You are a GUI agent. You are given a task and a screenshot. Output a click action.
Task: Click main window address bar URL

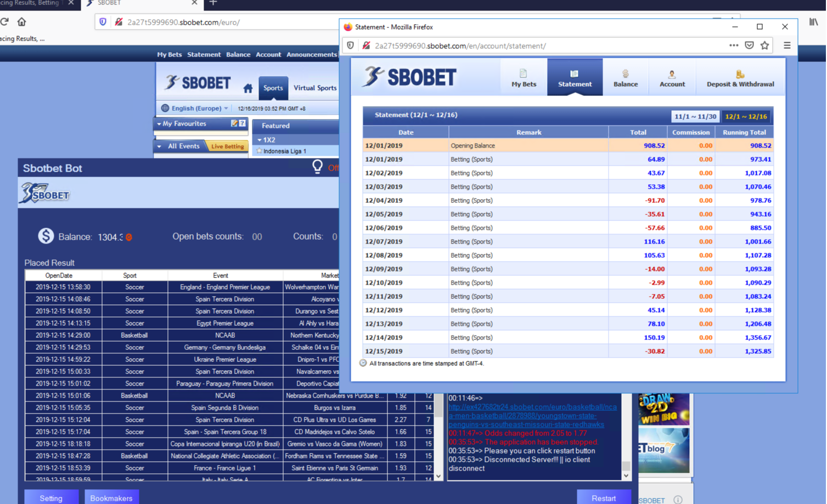point(183,22)
